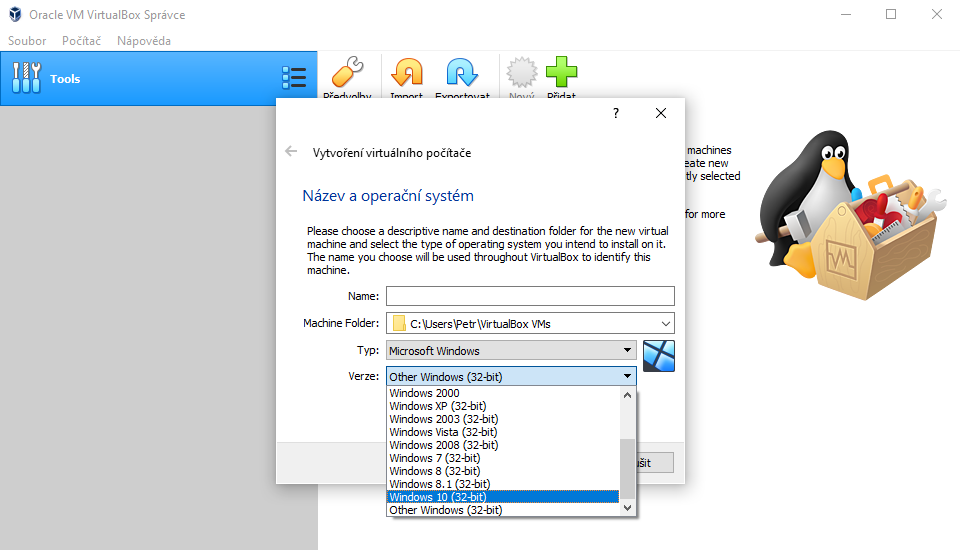Image resolution: width=960 pixels, height=550 pixels.
Task: Click the Windows OS type logo
Action: pyautogui.click(x=659, y=356)
